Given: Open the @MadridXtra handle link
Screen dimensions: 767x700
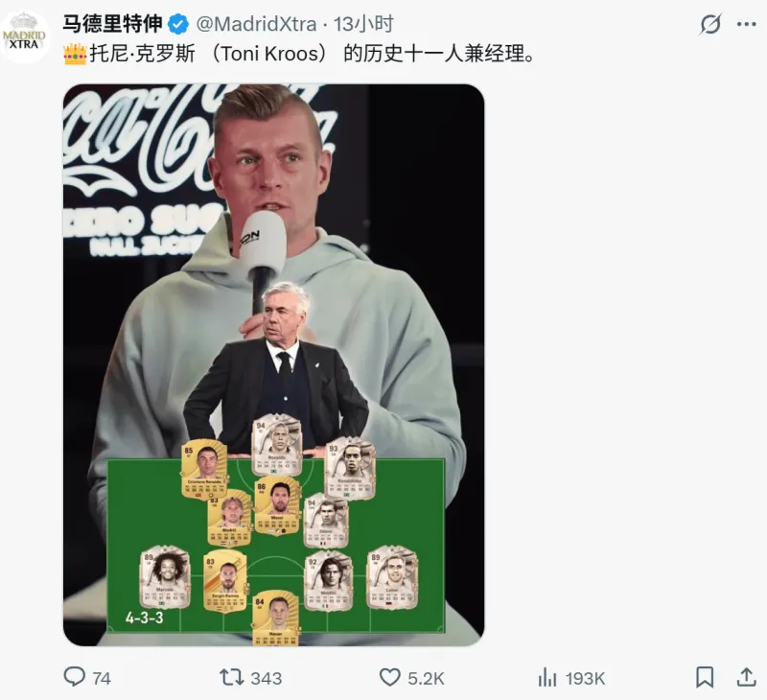Looking at the screenshot, I should pos(256,24).
